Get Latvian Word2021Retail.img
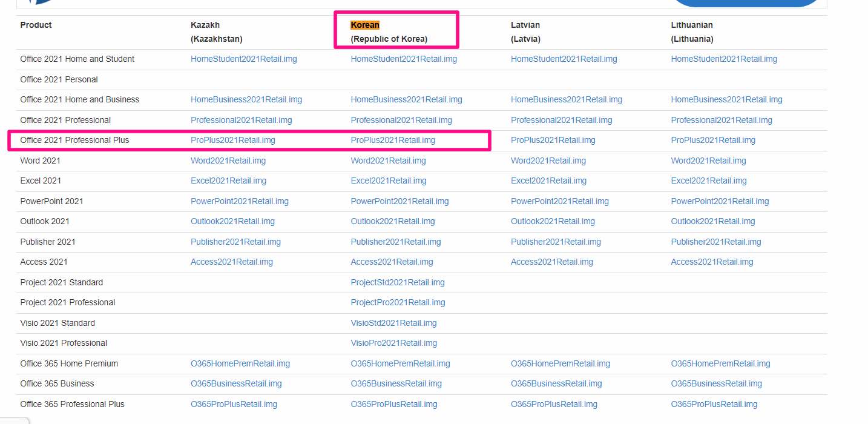Viewport: 868px width, 424px height. point(548,161)
